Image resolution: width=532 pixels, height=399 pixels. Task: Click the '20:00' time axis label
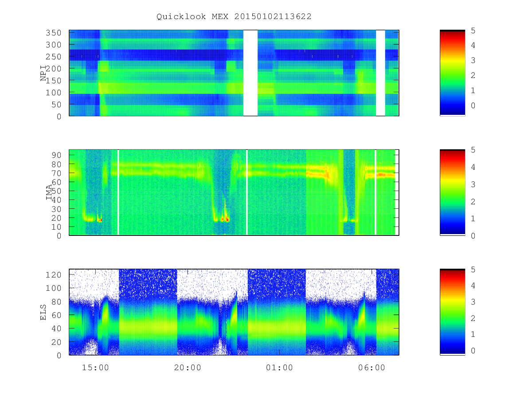188,368
